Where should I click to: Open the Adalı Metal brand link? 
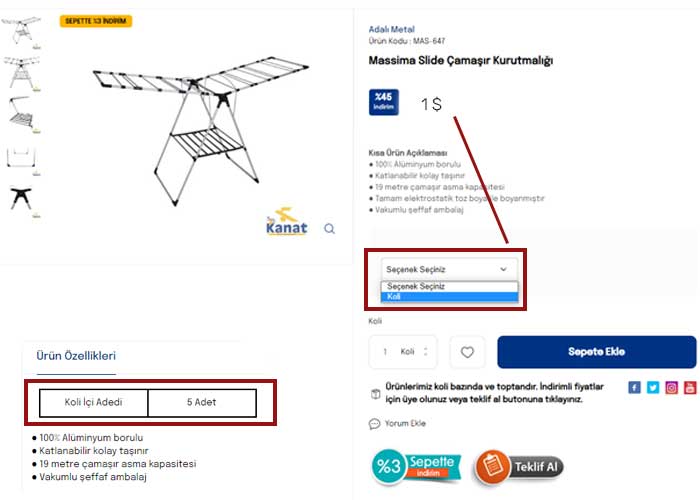392,29
